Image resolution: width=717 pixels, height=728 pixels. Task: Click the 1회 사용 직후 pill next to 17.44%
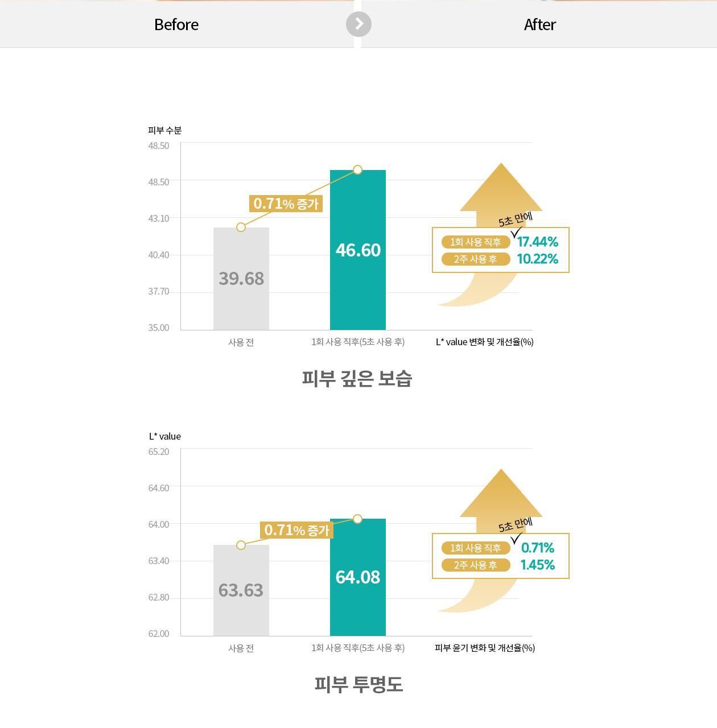(476, 242)
